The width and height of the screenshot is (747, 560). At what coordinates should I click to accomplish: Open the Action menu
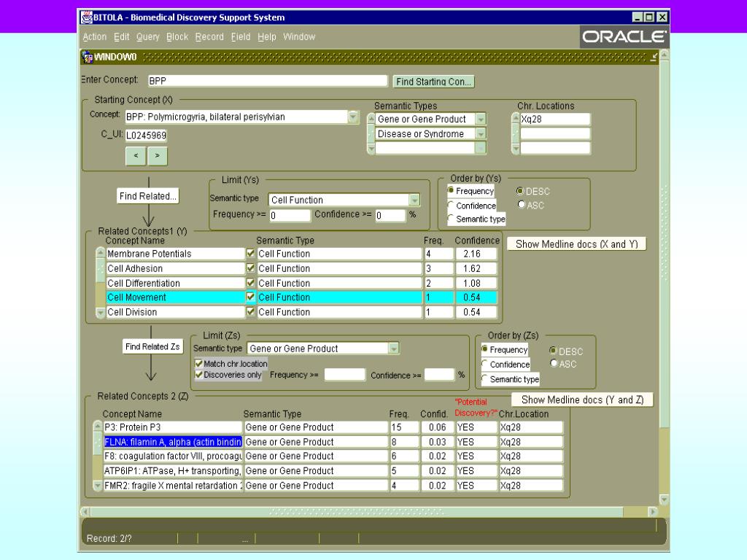[x=95, y=36]
